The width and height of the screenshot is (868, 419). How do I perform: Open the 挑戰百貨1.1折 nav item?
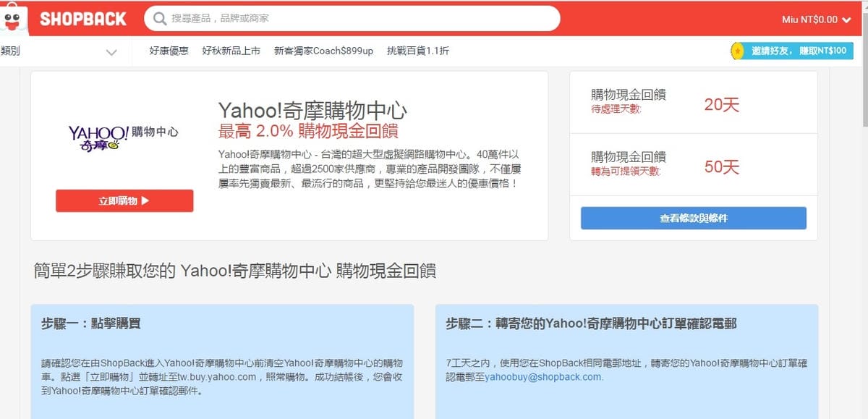(x=417, y=51)
